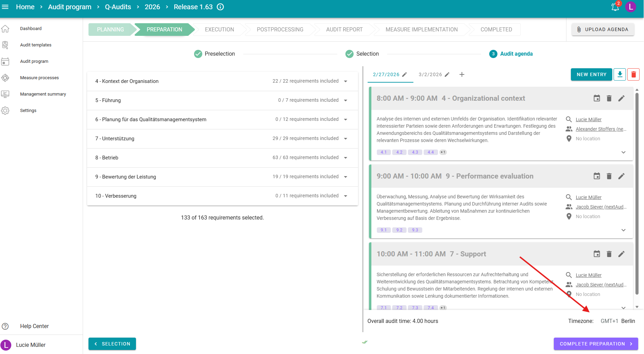Edit the 2/27/2026 date pencil

click(x=405, y=74)
